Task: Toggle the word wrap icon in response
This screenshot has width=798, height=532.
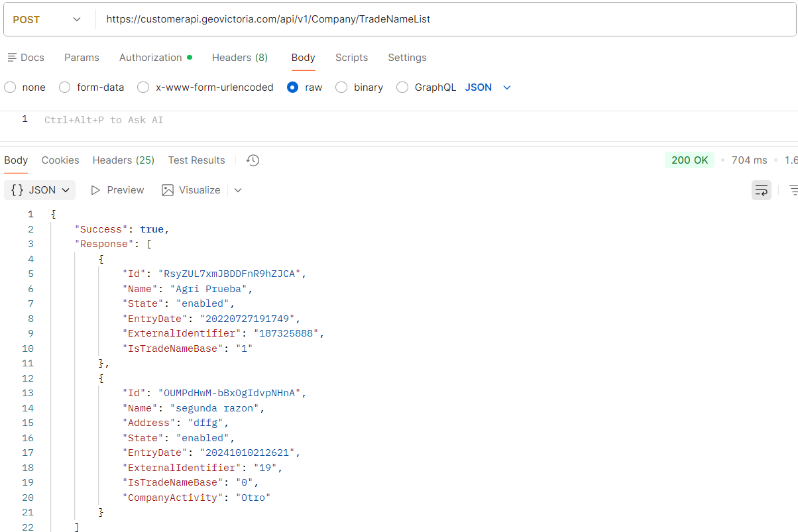Action: [x=762, y=190]
